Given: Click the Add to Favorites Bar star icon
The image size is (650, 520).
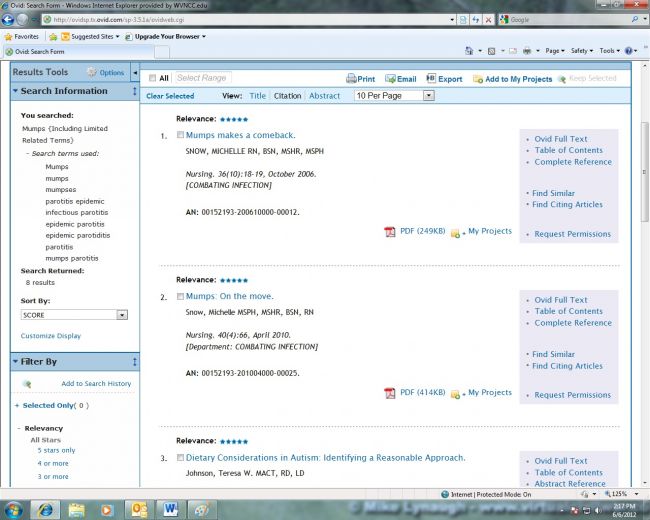Looking at the screenshot, I should pyautogui.click(x=53, y=36).
